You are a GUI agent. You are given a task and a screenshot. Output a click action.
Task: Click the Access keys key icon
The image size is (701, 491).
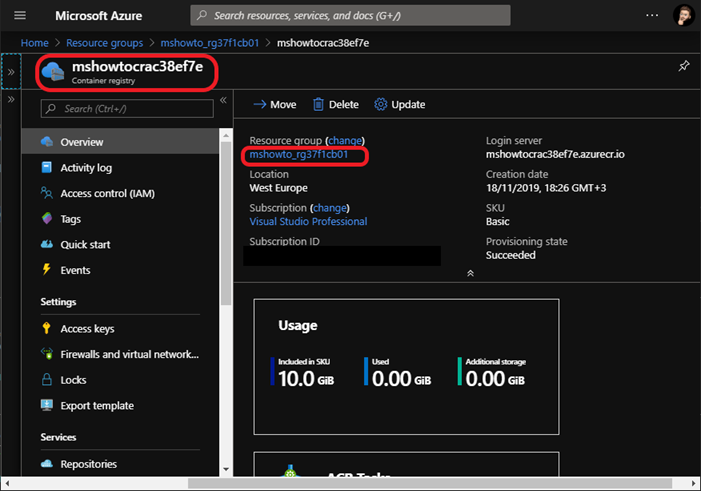[46, 328]
